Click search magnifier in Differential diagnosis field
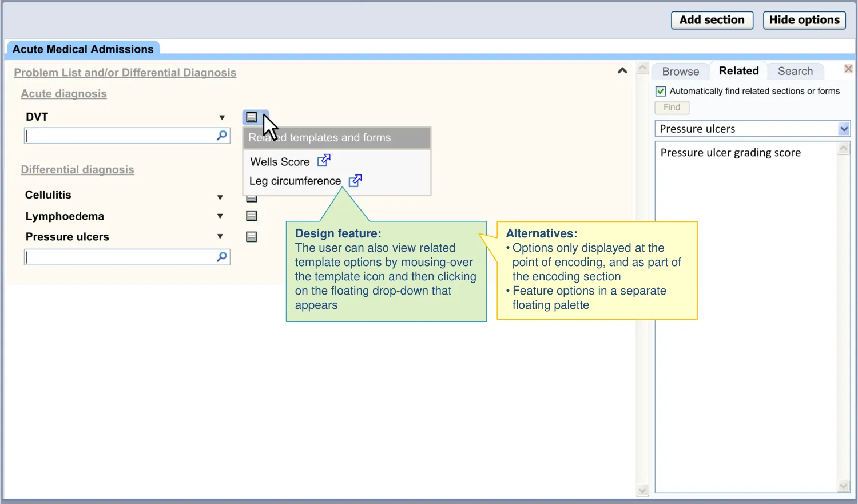Viewport: 858px width, 504px height. pyautogui.click(x=222, y=257)
